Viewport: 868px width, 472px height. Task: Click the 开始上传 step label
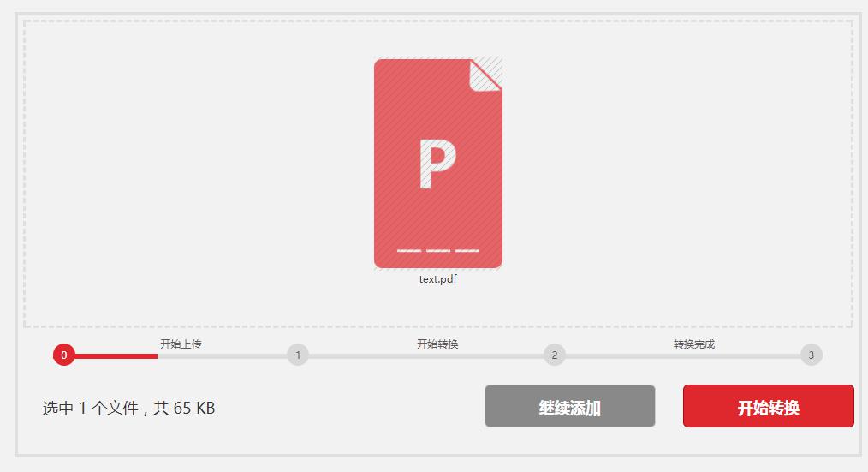[181, 344]
